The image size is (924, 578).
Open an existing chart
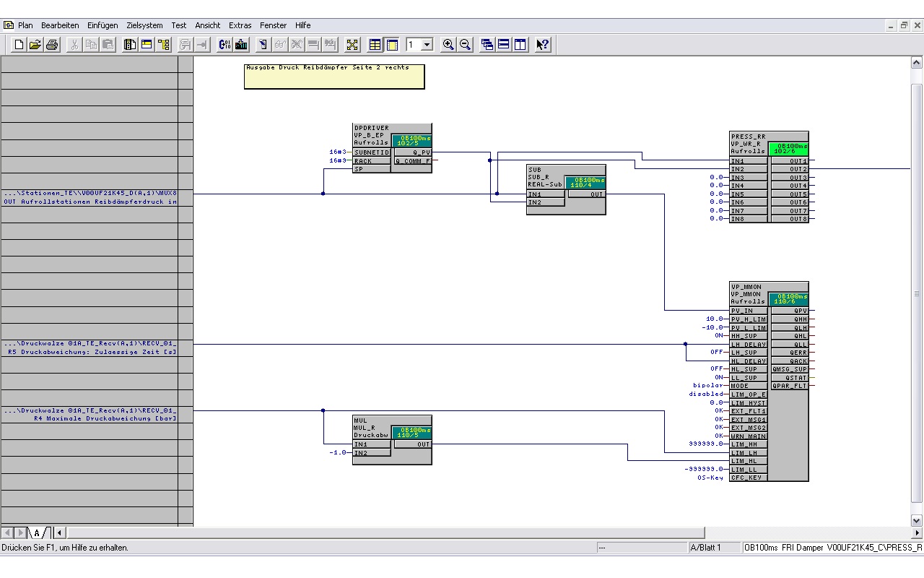point(35,44)
